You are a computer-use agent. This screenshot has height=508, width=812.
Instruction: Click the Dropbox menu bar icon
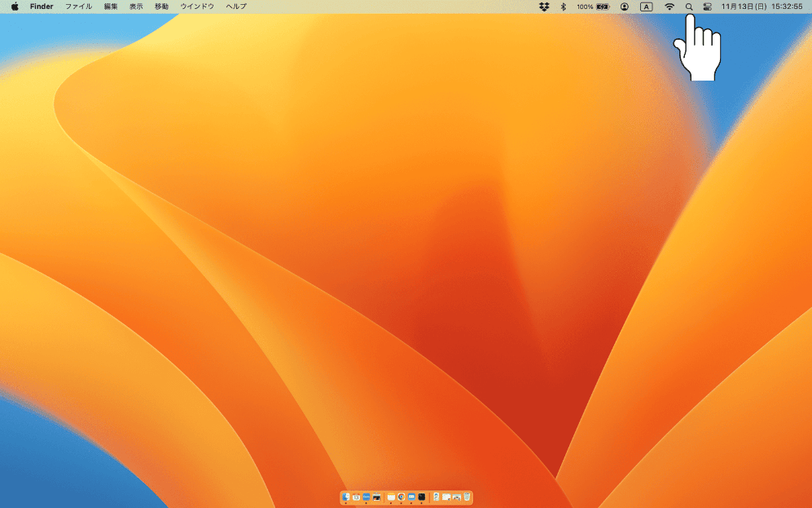544,7
